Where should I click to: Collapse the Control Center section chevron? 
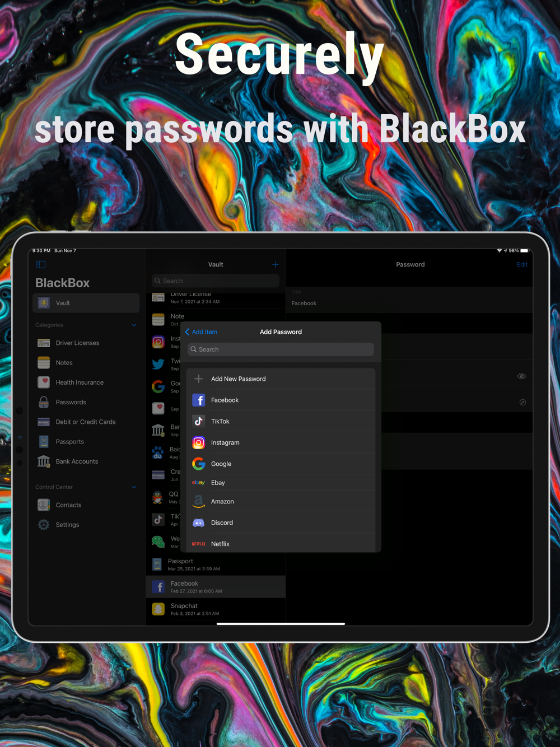tap(134, 487)
